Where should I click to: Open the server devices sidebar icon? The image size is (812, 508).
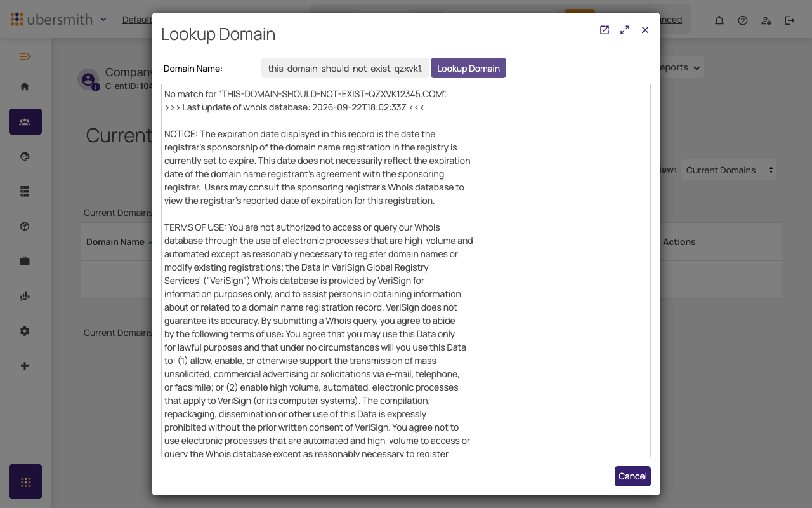click(25, 191)
